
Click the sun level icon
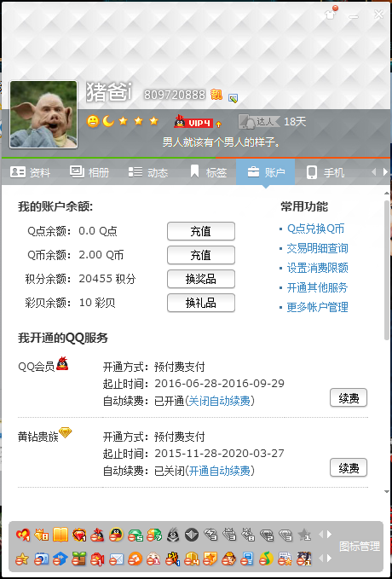[93, 121]
